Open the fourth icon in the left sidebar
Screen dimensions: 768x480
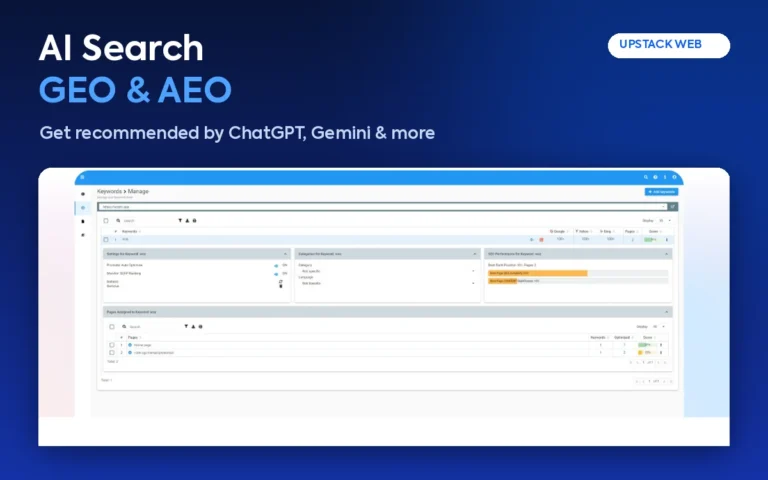tap(83, 235)
